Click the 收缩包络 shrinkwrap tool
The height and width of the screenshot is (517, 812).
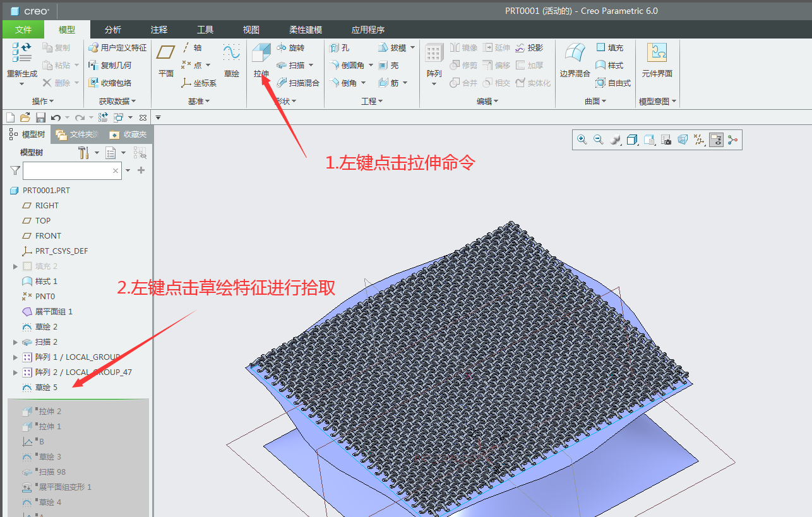point(110,83)
